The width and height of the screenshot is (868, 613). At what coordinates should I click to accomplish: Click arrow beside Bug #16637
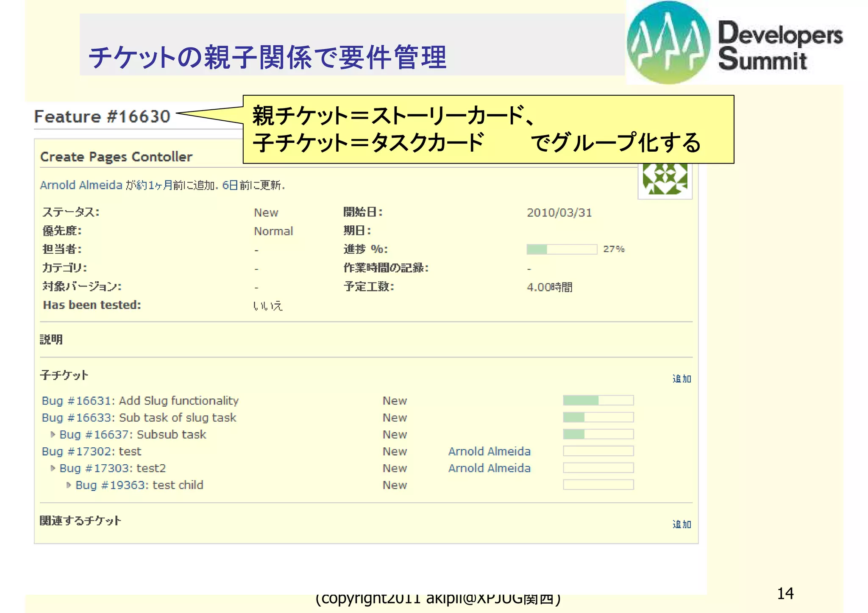pyautogui.click(x=53, y=434)
